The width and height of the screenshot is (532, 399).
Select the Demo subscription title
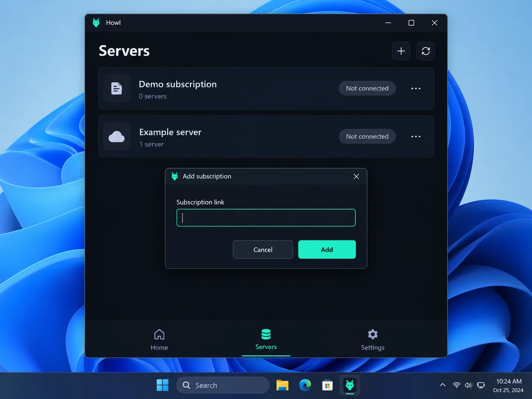click(x=178, y=84)
